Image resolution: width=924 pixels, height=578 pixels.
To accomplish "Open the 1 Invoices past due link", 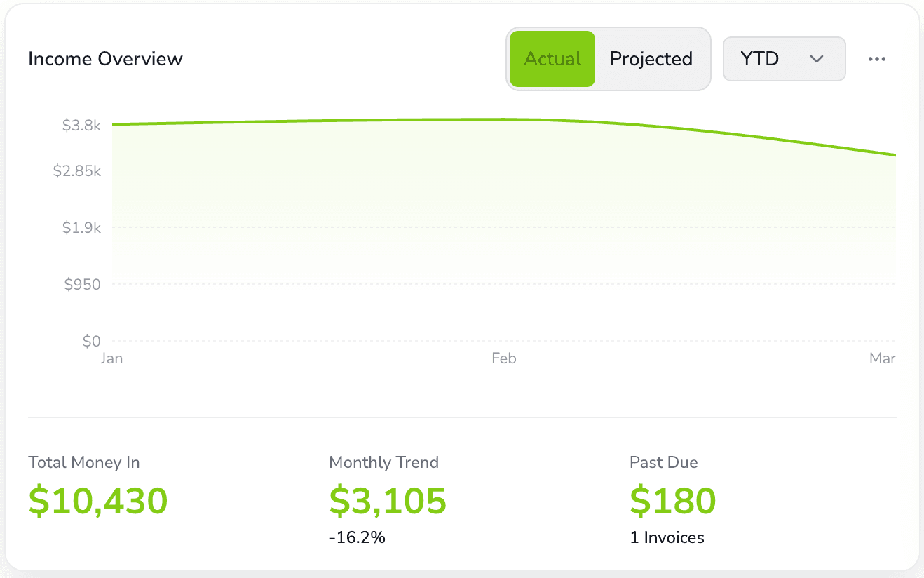I will [x=667, y=537].
